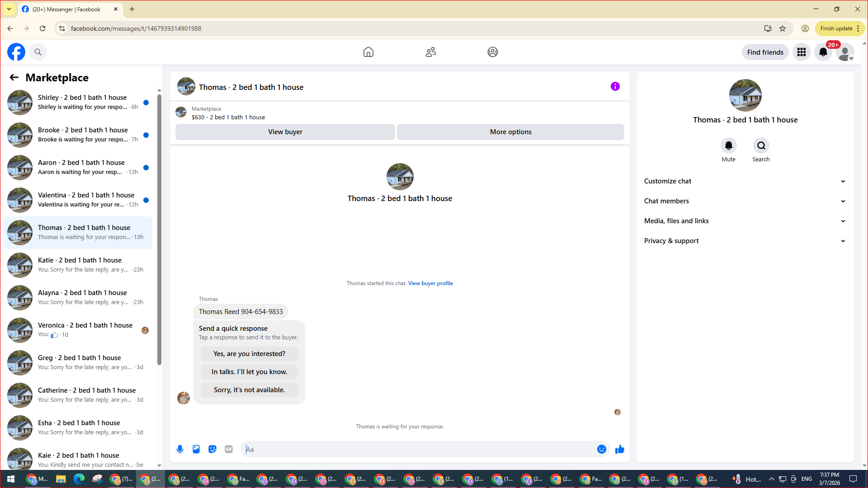The image size is (868, 488).
Task: Choose a sticker
Action: [212, 449]
